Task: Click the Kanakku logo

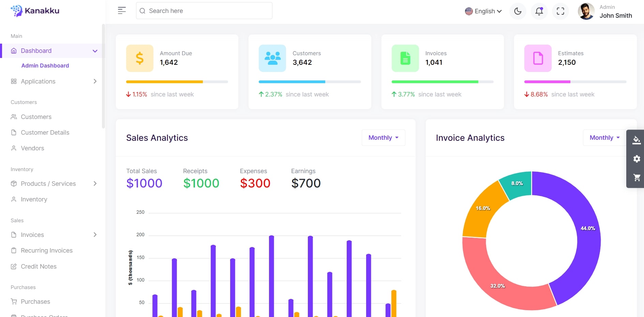Action: coord(34,11)
